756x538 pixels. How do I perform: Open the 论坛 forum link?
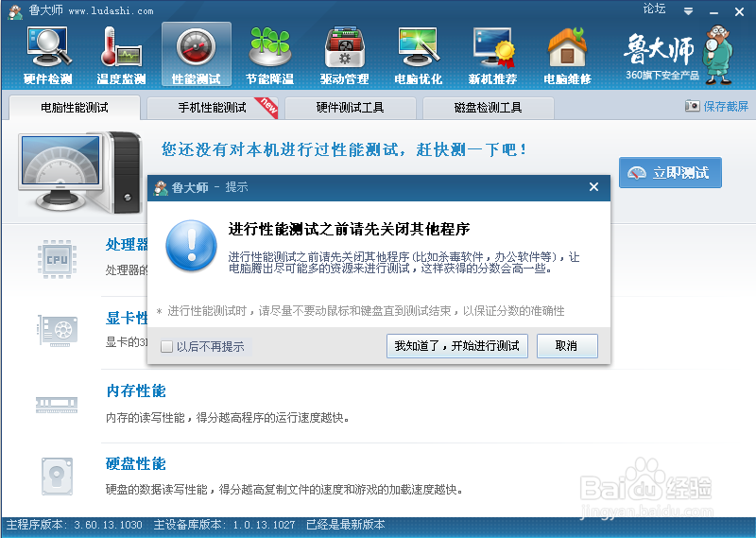(654, 9)
